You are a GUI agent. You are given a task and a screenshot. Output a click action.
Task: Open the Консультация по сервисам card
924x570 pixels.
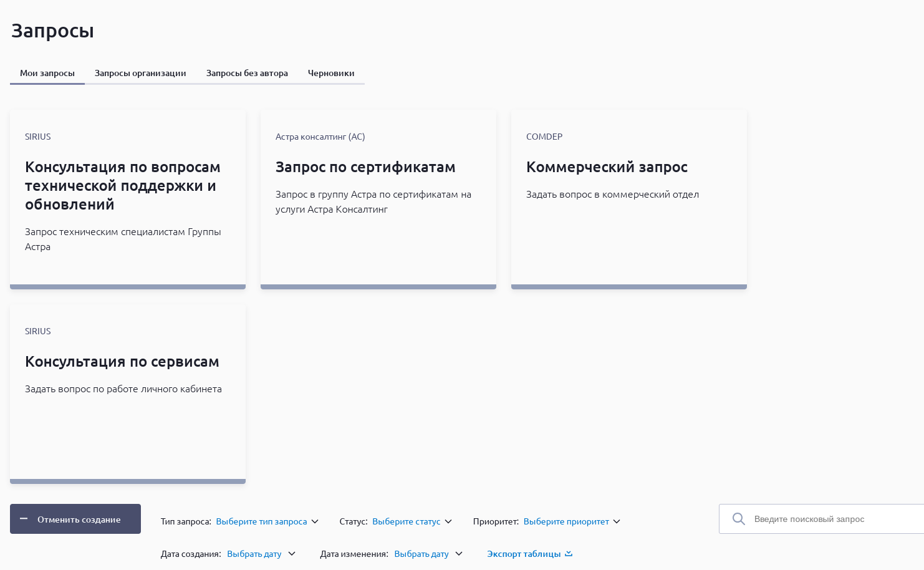coord(128,394)
